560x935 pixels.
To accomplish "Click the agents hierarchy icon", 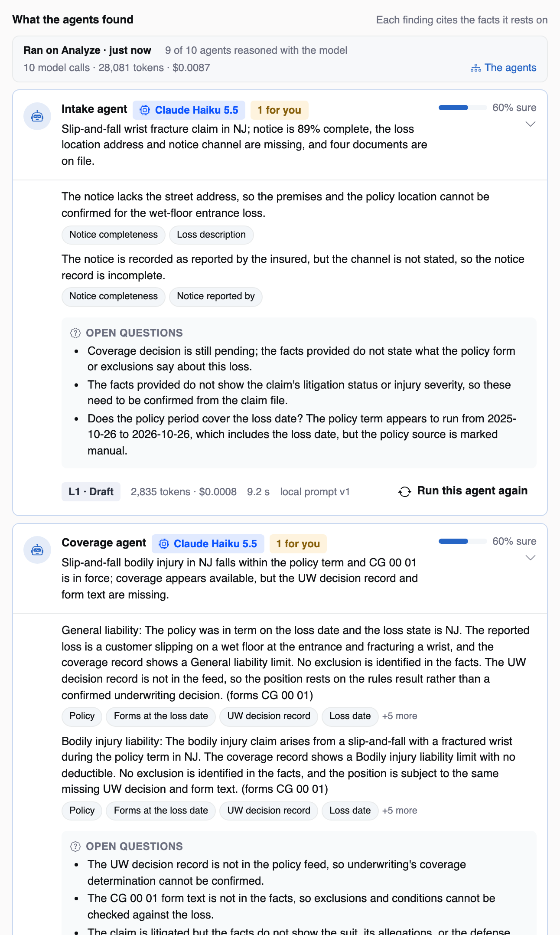I will 476,68.
